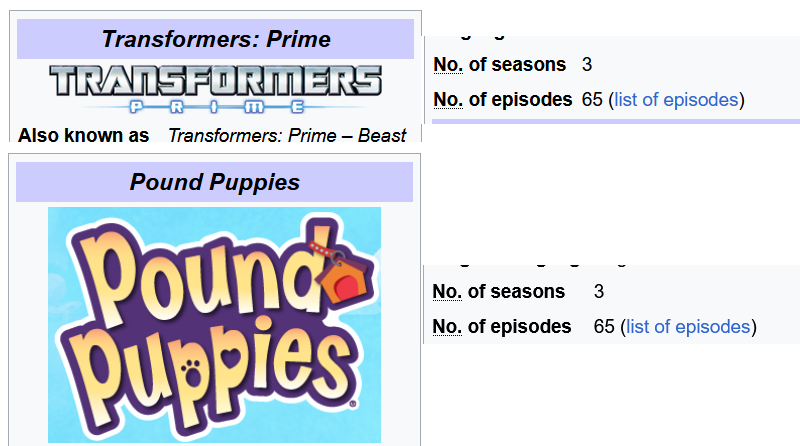Click the episode count 65 for Transformers
This screenshot has height=446, width=800.
(592, 100)
